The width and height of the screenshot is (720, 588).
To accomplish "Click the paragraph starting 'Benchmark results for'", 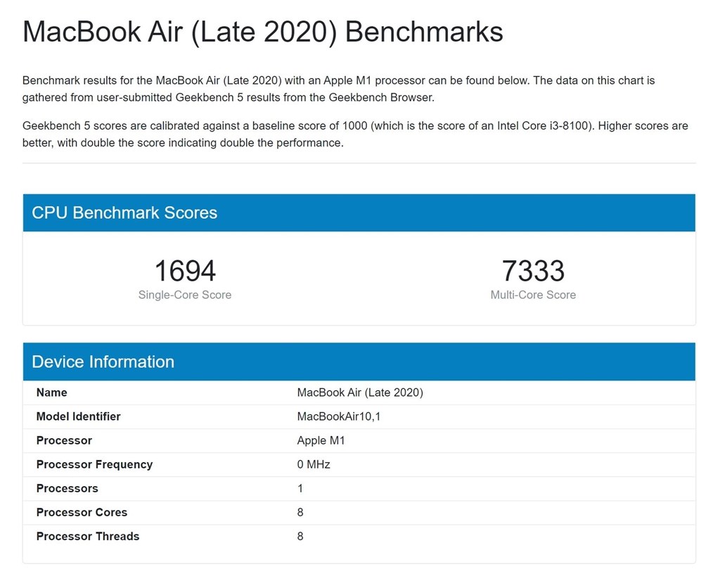I will coord(339,89).
